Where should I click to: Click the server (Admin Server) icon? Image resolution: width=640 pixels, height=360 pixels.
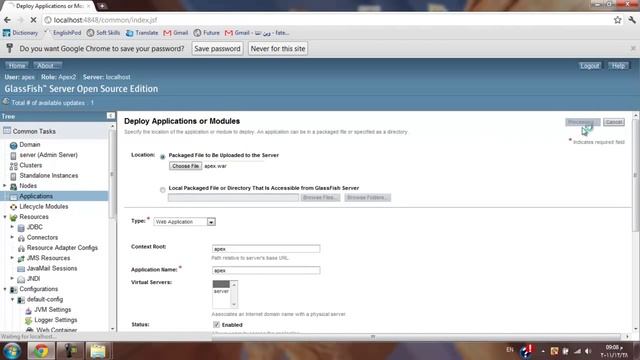click(13, 156)
